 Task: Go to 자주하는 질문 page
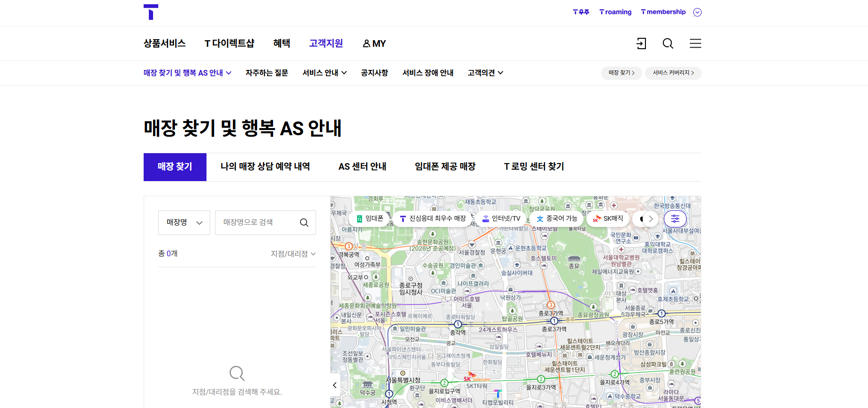(x=266, y=73)
